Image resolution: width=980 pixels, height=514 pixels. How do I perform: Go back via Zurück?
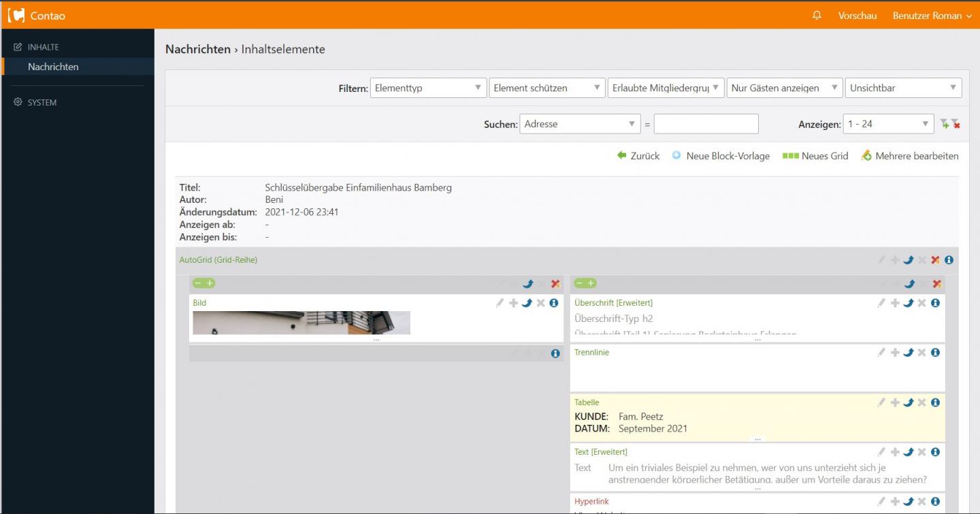638,156
